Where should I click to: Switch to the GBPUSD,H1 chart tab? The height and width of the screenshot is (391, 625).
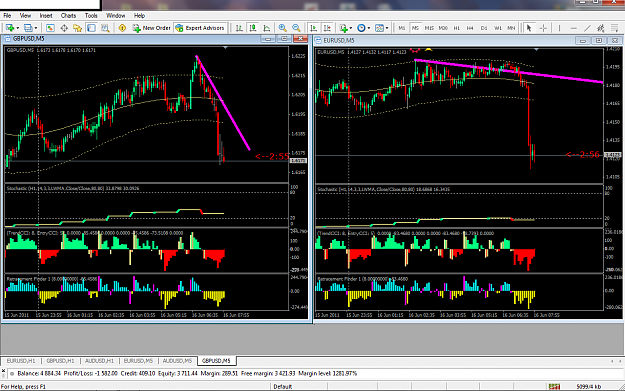click(60, 361)
